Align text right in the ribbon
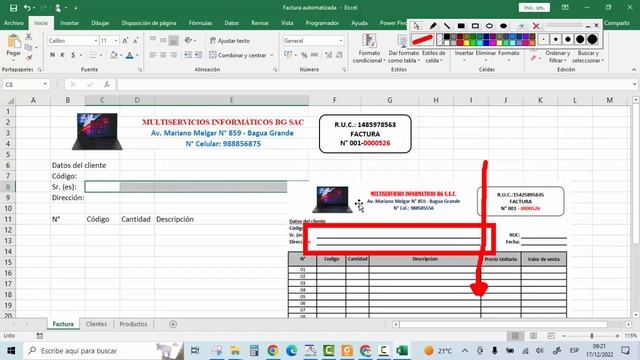Screen dimensions: 640x360 click(x=173, y=55)
